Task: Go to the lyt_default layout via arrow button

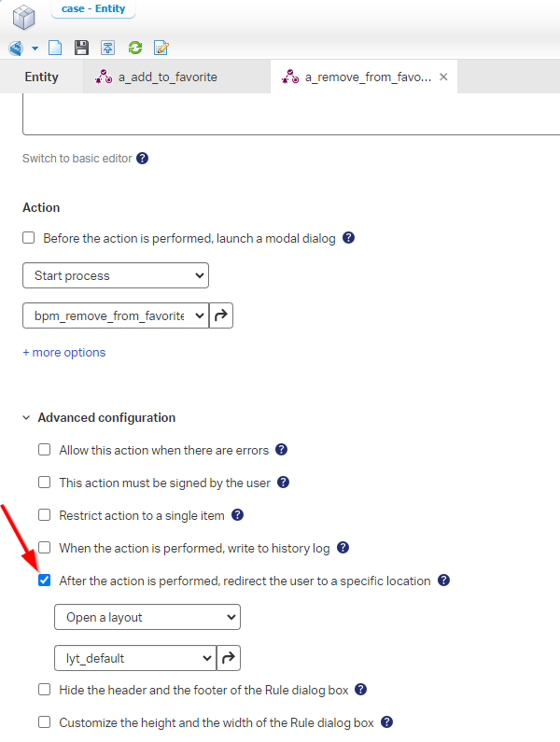Action: coord(229,658)
